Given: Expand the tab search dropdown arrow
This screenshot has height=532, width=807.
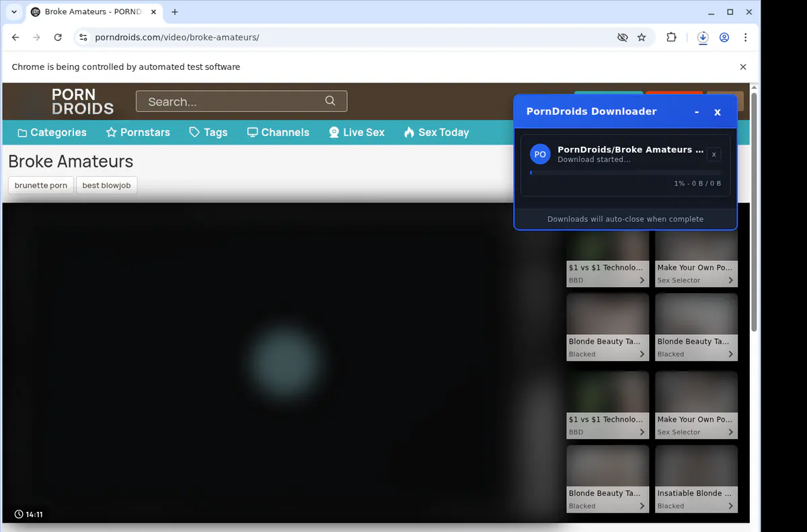Looking at the screenshot, I should [x=14, y=12].
